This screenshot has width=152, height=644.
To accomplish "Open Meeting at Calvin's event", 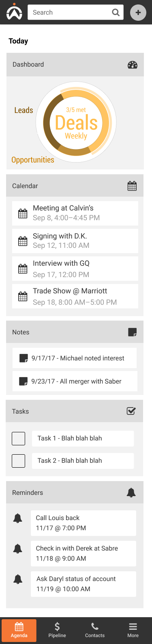I will click(x=75, y=213).
